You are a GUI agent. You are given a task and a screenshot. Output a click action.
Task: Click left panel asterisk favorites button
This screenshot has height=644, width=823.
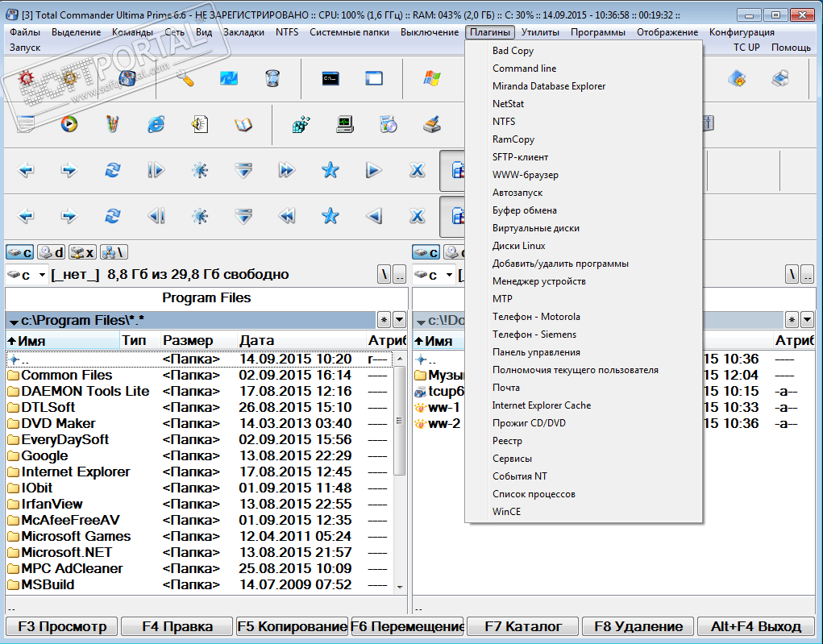coord(384,320)
